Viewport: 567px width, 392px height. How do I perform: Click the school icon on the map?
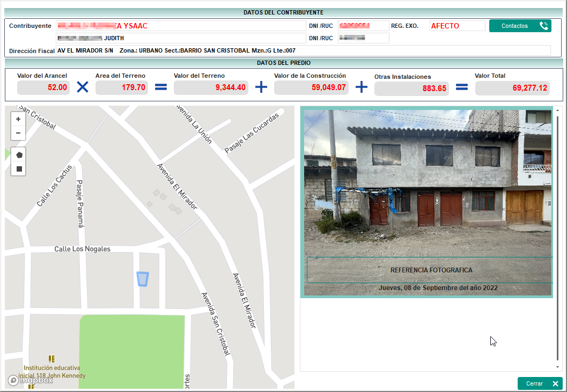(x=51, y=359)
